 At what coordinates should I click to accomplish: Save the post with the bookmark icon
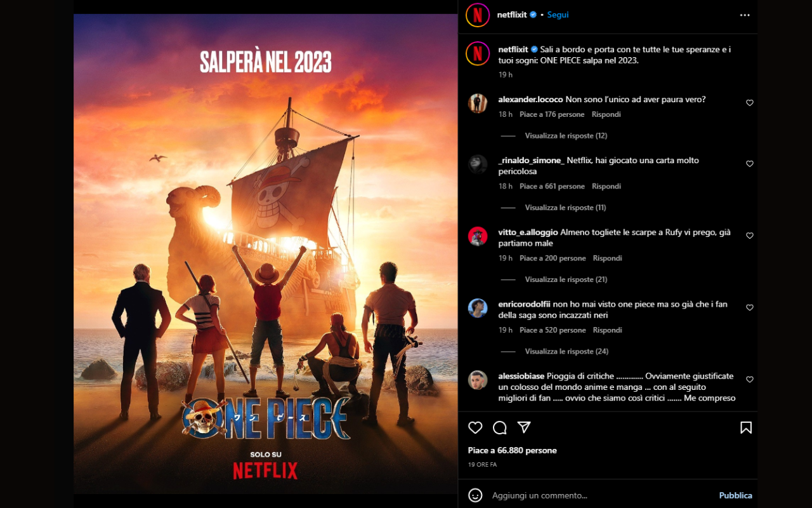(746, 428)
